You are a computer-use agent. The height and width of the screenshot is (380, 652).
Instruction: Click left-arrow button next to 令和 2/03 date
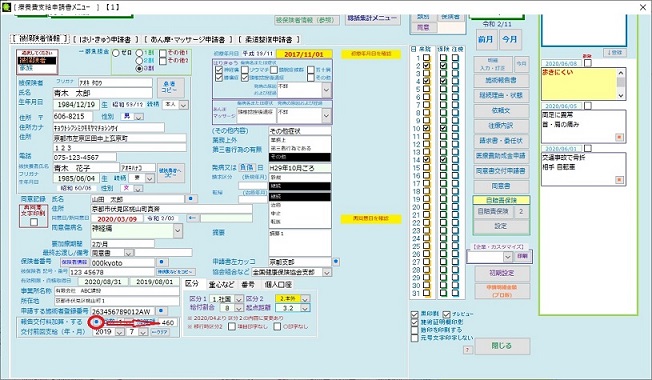click(192, 218)
